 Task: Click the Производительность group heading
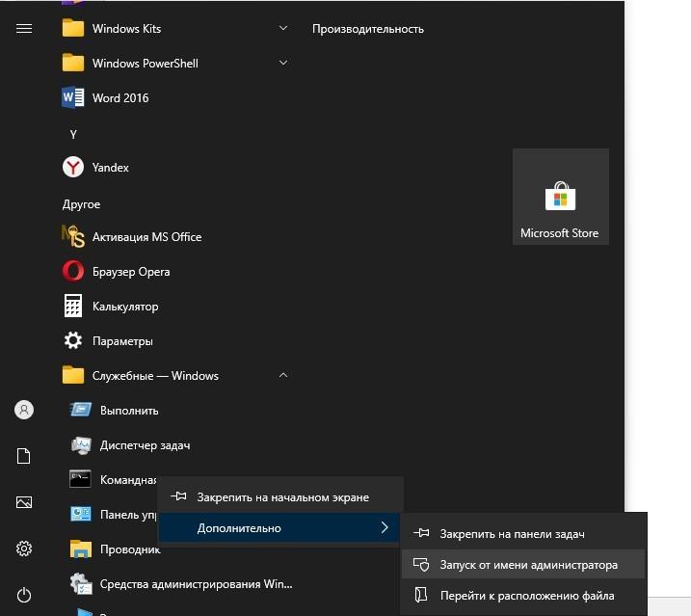[368, 29]
